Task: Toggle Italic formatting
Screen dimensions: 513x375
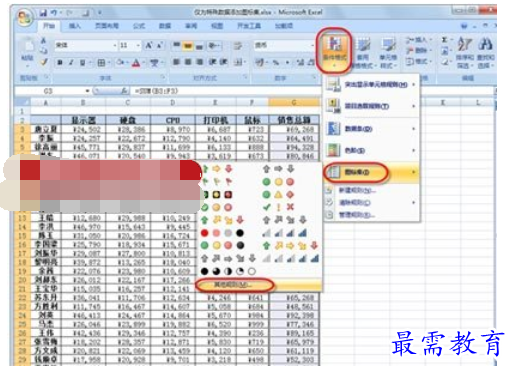Action: (x=71, y=62)
